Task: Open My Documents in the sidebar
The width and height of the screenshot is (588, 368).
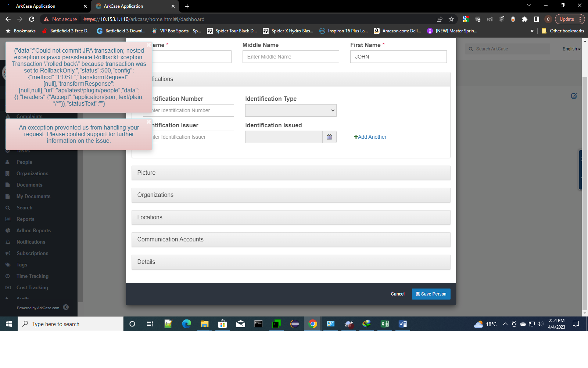Action: coord(33,196)
